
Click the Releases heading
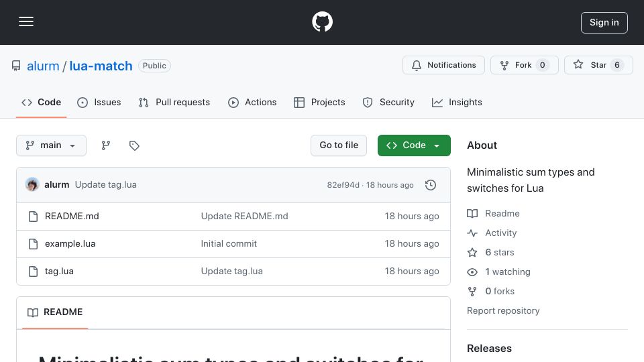pos(489,349)
